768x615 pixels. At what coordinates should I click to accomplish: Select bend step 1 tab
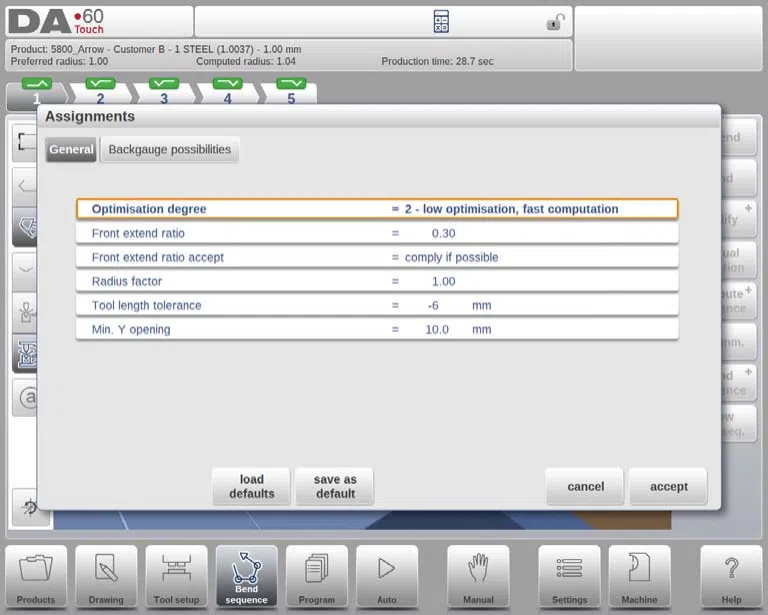(x=37, y=98)
